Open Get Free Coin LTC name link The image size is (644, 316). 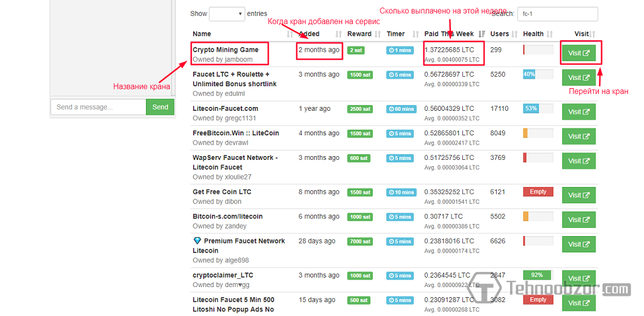[x=222, y=192]
